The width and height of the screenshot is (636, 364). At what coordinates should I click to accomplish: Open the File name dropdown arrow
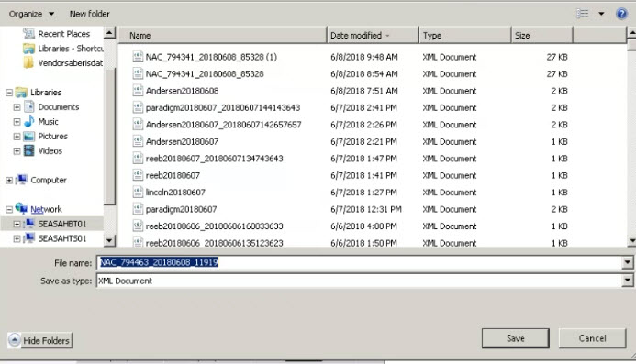coord(627,262)
